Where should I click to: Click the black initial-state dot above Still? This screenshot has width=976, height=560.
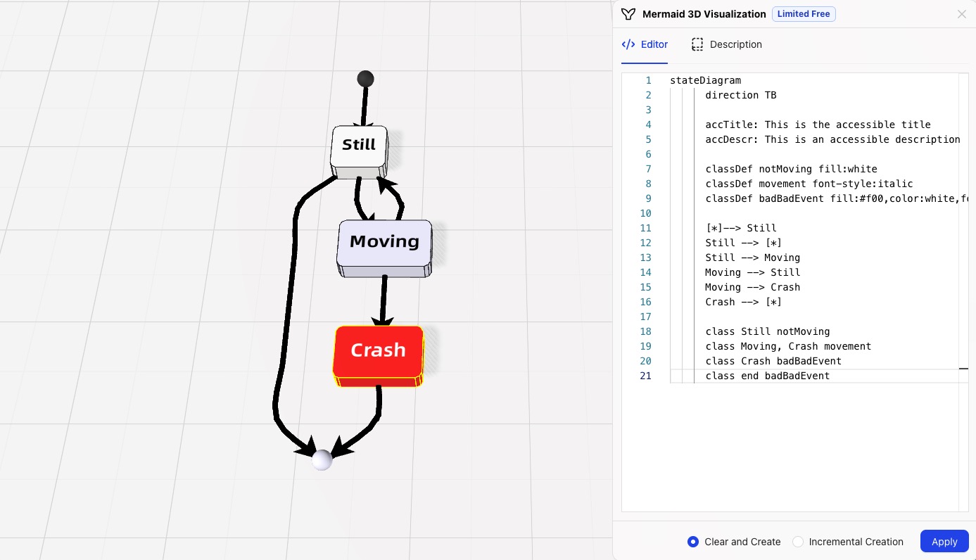click(x=365, y=78)
